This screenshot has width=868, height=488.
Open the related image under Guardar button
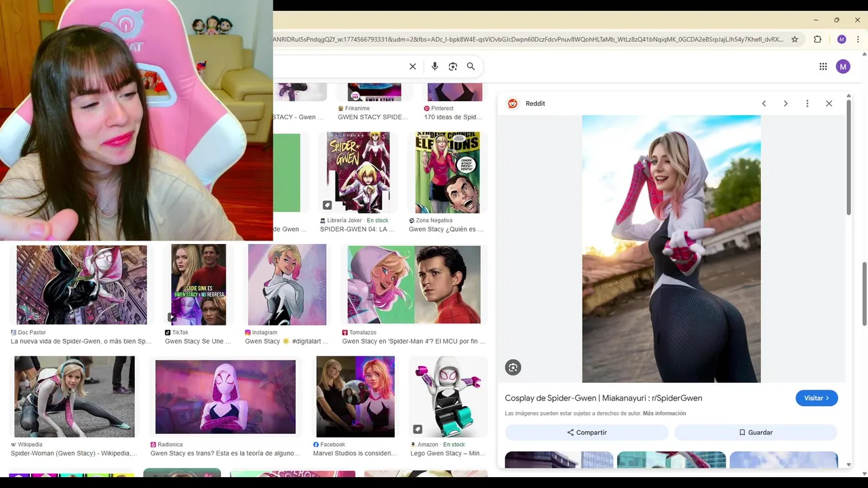coord(784,460)
